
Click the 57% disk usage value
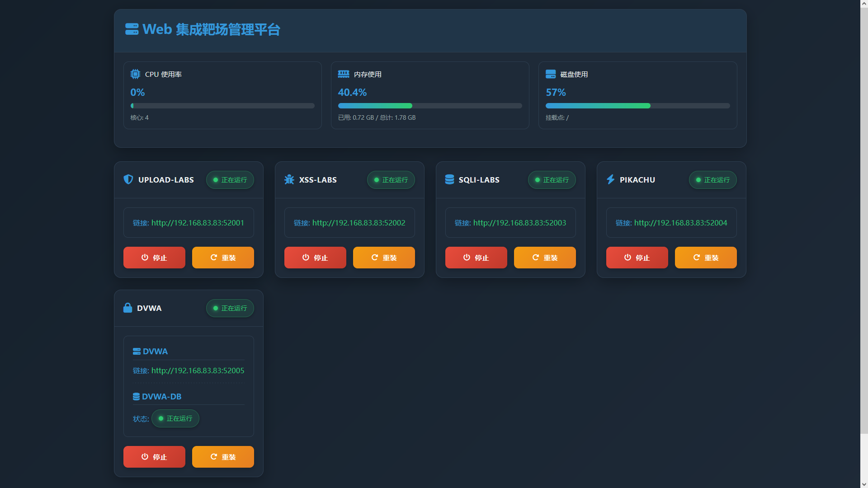tap(556, 92)
